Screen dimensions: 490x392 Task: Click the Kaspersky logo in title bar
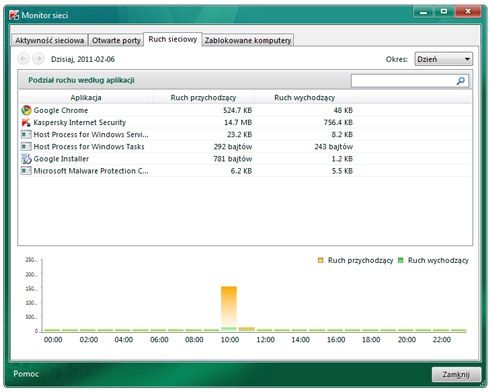[14, 15]
